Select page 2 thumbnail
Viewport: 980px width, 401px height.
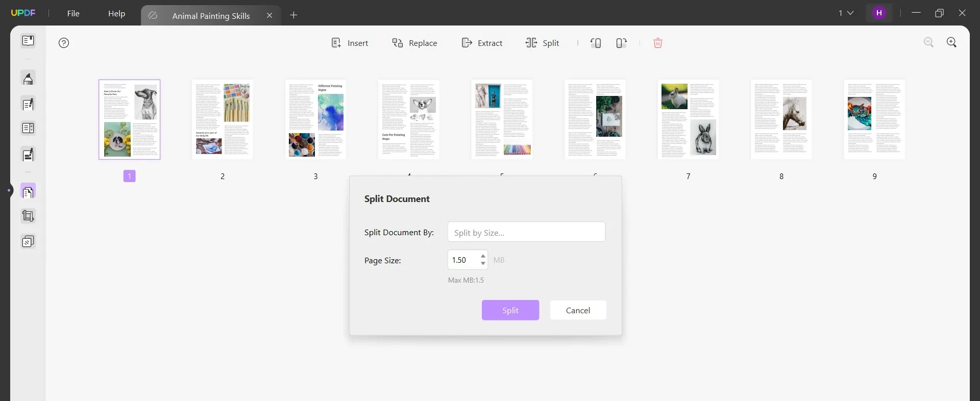223,119
